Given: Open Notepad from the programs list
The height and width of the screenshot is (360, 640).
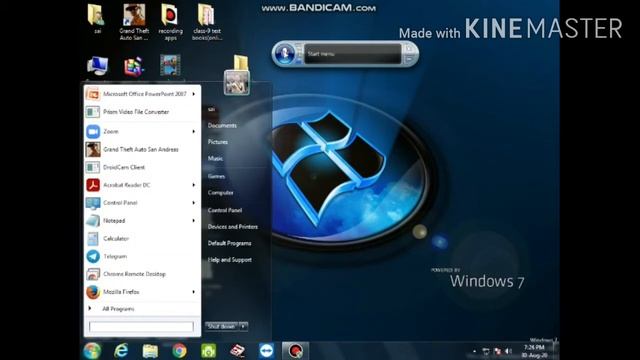Looking at the screenshot, I should 142,221.
